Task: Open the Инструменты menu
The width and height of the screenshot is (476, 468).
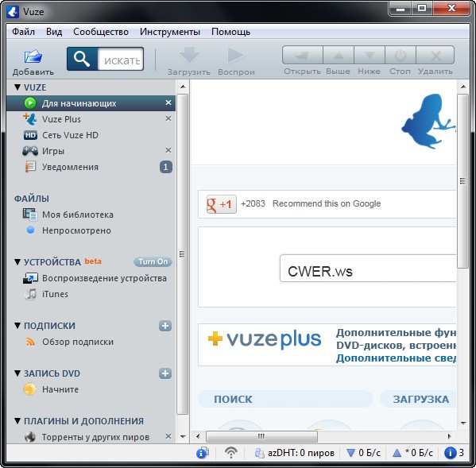Action: pos(170,32)
